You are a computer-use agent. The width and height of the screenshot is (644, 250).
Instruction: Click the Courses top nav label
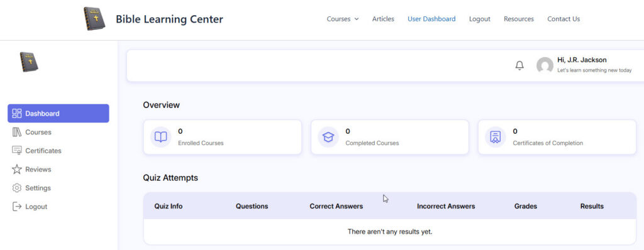pyautogui.click(x=338, y=19)
